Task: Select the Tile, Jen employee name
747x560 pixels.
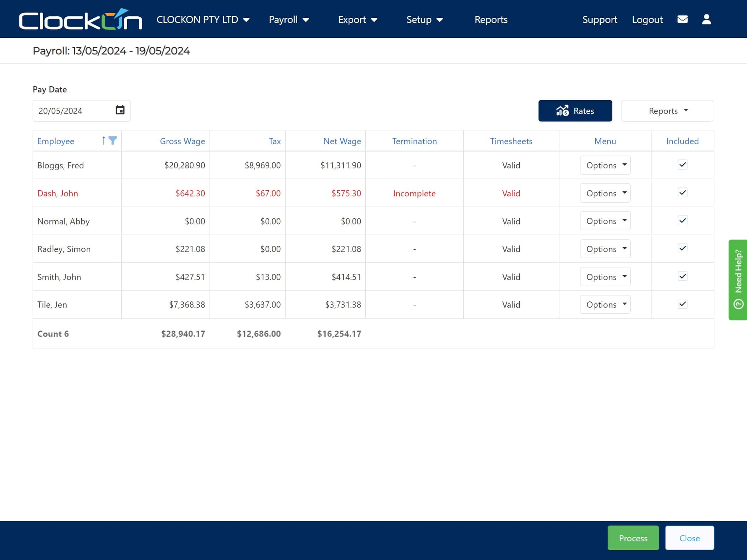Action: [x=52, y=304]
